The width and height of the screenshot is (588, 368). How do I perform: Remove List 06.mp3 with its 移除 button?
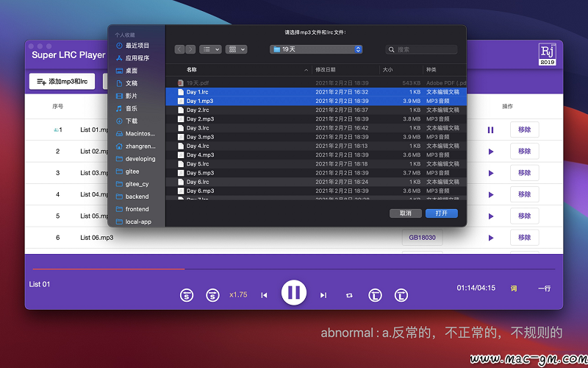[x=524, y=237]
